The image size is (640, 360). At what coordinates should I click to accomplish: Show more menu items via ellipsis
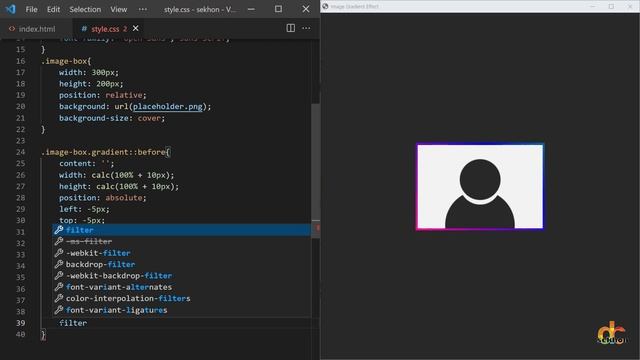click(142, 9)
